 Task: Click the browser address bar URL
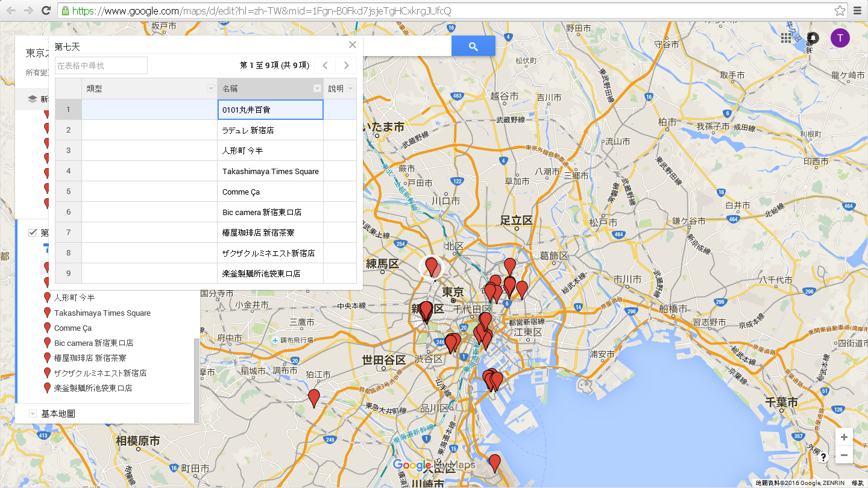tap(261, 11)
